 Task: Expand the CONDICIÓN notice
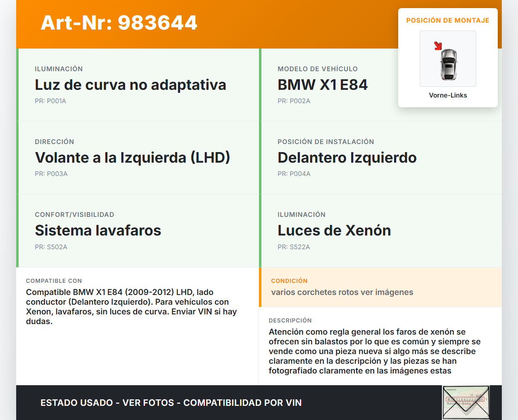click(380, 287)
